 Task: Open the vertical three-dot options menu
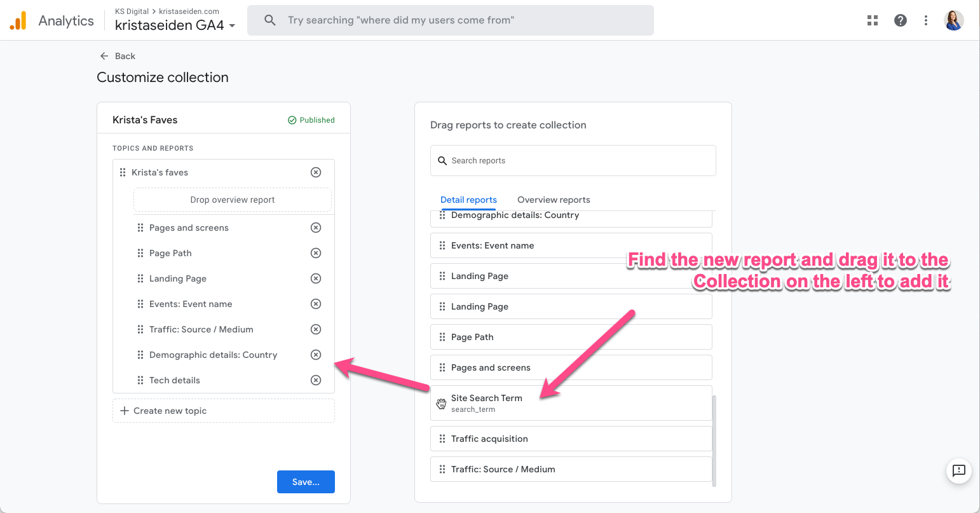point(926,20)
